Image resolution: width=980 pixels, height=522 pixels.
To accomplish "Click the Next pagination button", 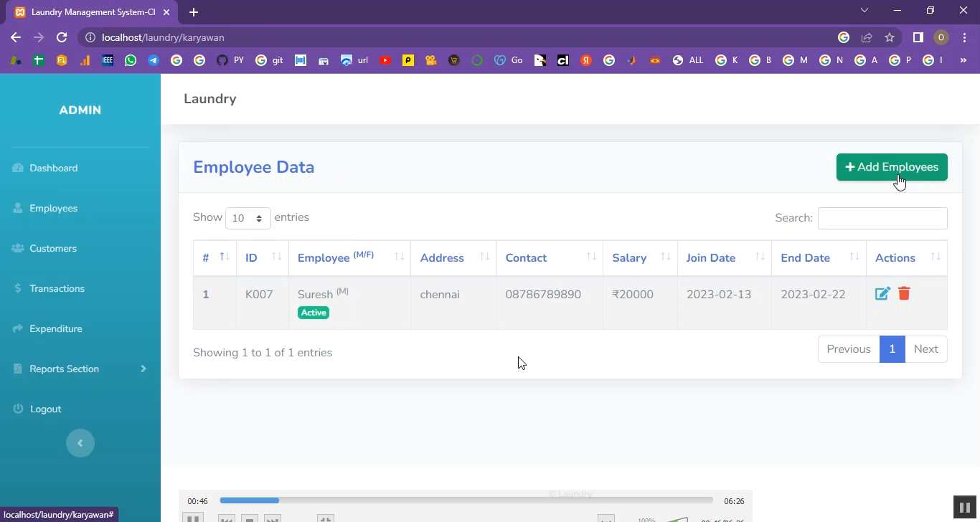I will tap(925, 349).
